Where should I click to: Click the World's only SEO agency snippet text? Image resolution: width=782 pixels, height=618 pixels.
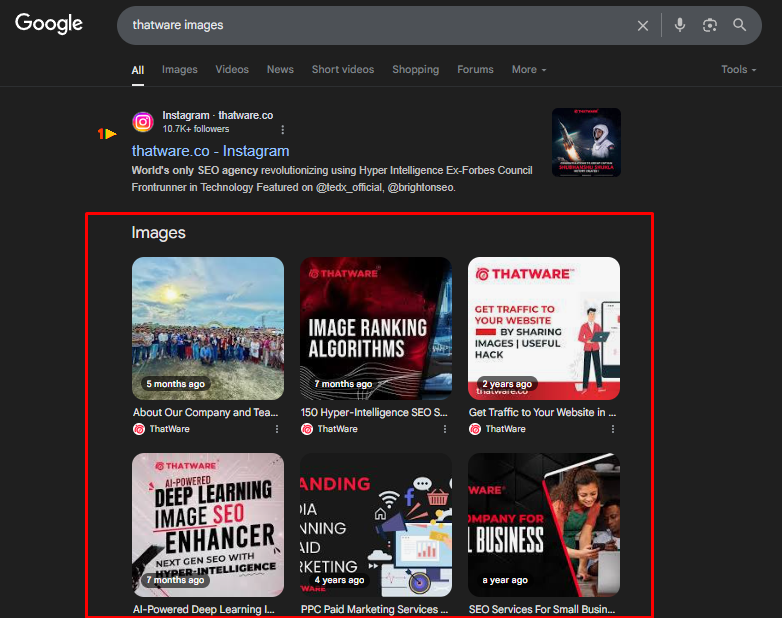(x=332, y=179)
